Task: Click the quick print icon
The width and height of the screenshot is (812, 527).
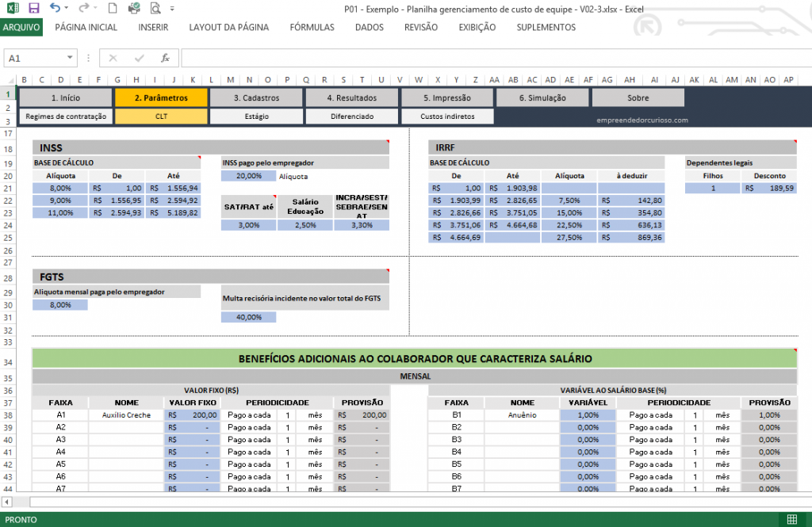Action: pos(134,8)
